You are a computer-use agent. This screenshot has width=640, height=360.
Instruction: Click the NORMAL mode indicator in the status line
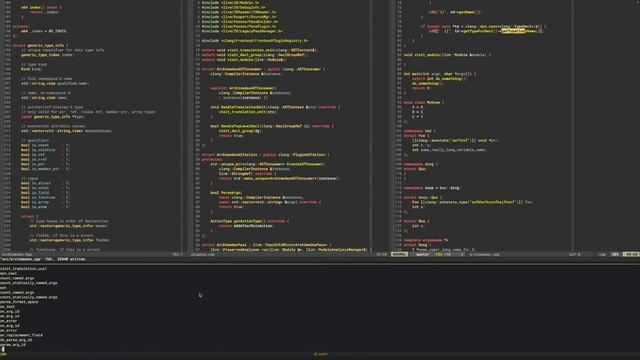click(x=399, y=254)
